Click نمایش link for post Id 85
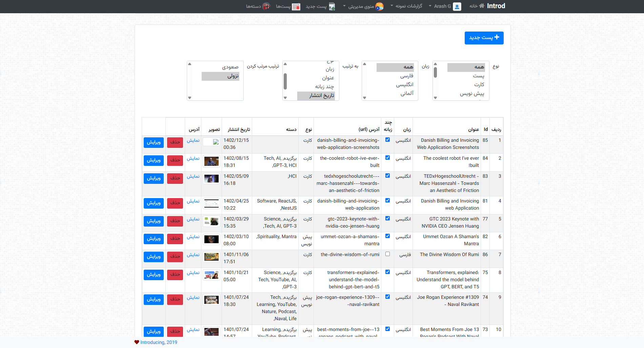 point(193,140)
